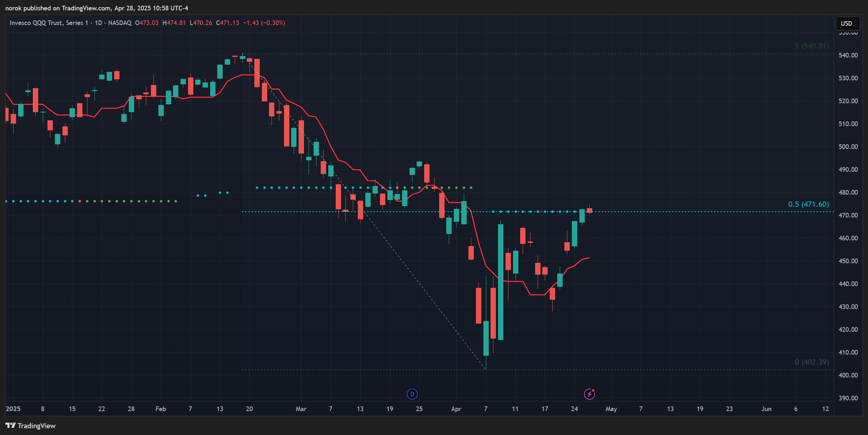
Task: Click the large green candle after April 7
Action: (x=501, y=282)
